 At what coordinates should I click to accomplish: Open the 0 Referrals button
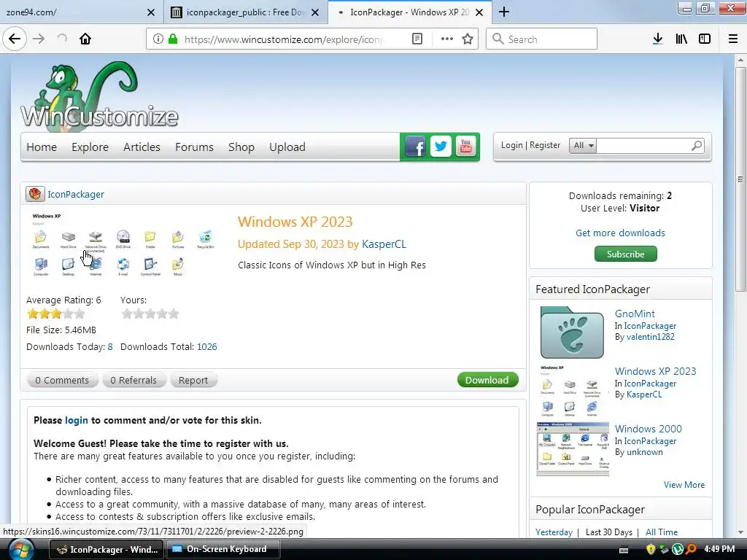point(133,380)
